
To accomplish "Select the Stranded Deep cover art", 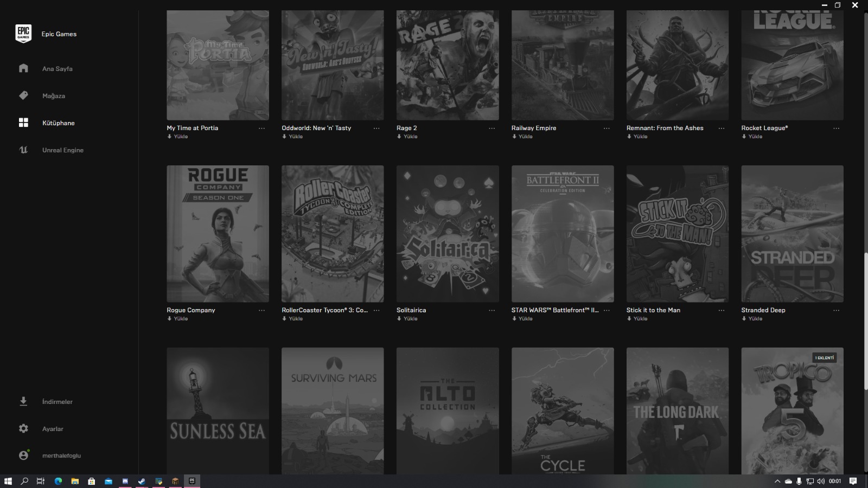I will [x=793, y=234].
